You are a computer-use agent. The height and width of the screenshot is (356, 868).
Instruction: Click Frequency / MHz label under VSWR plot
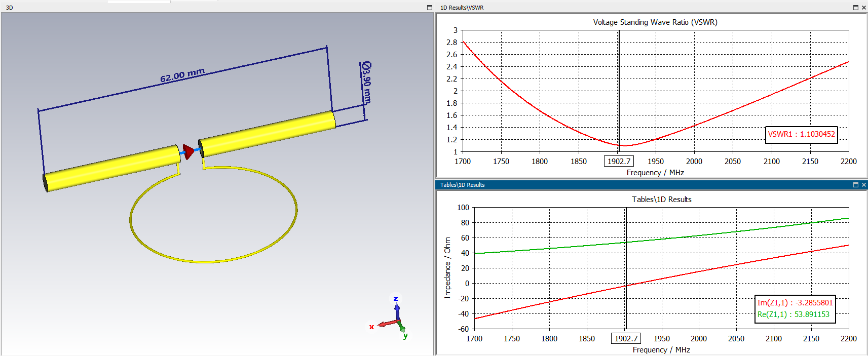click(x=655, y=173)
